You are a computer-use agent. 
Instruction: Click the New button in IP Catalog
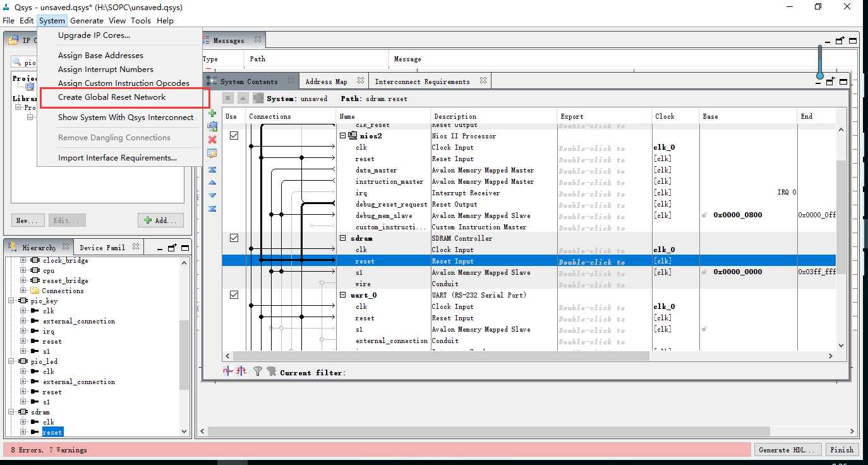28,220
